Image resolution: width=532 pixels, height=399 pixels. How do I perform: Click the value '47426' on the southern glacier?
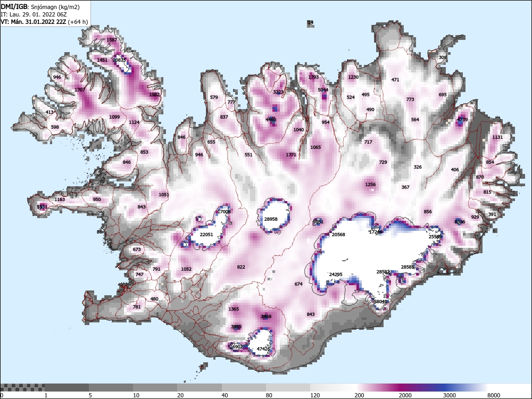click(263, 349)
